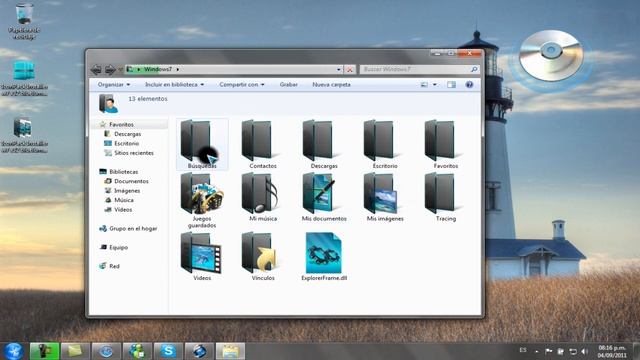The height and width of the screenshot is (360, 640).
Task: Select Descargas in the navigation pane
Action: [x=127, y=134]
